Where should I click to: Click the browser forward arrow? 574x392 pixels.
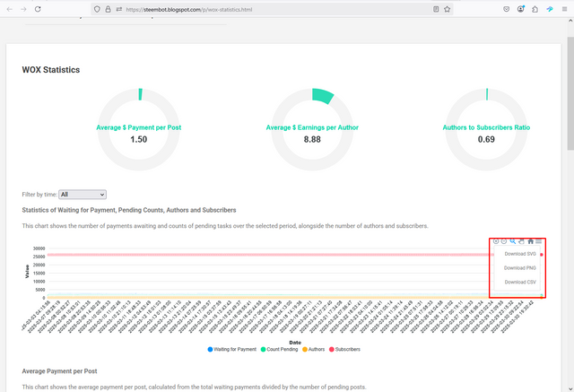point(23,9)
